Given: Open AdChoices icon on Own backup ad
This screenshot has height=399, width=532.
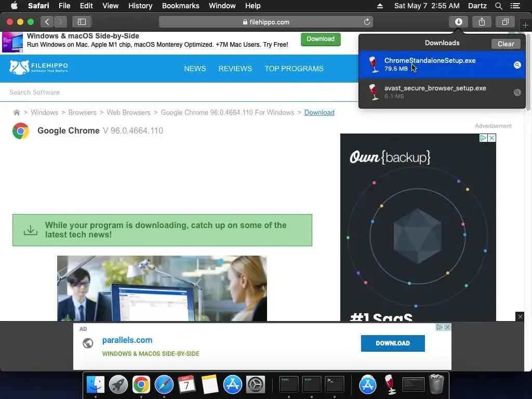Looking at the screenshot, I should (484, 138).
